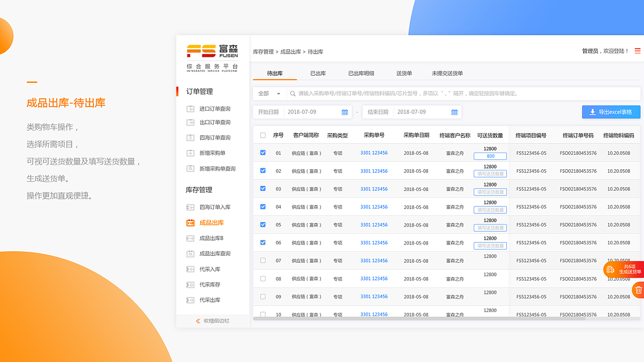
Task: Click the purchase order search field
Action: tap(463, 94)
